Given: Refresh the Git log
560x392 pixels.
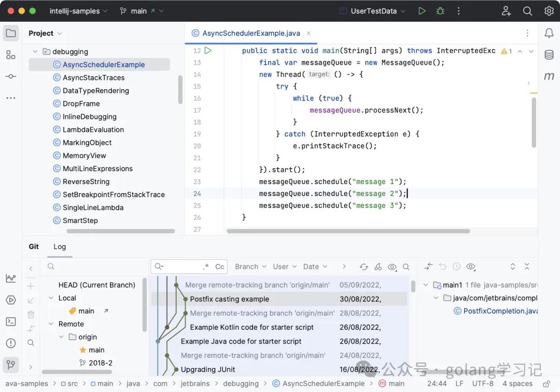Looking at the screenshot, I should [363, 267].
